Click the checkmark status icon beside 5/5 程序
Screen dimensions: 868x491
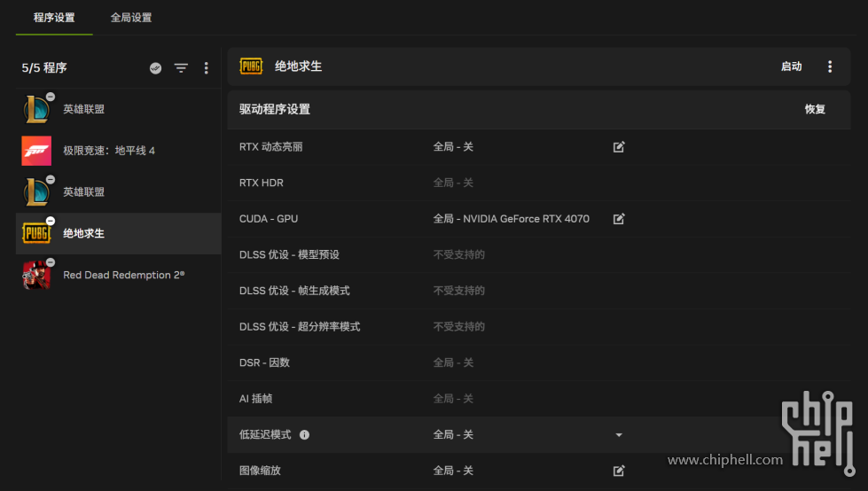[x=155, y=68]
